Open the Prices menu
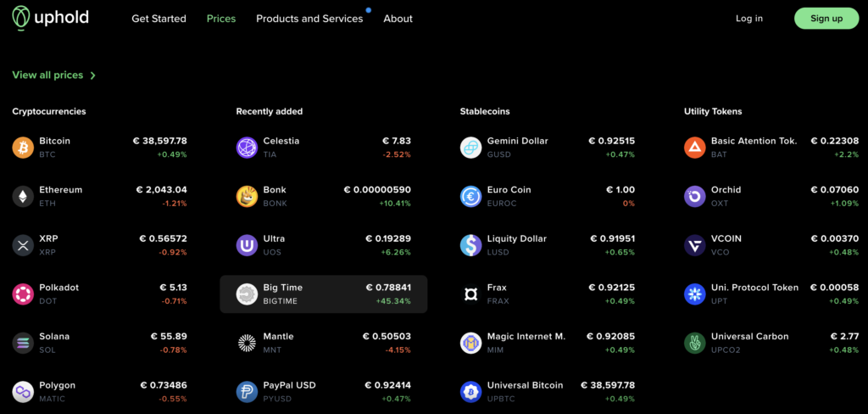Screen dimensions: 868x414 pos(221,19)
